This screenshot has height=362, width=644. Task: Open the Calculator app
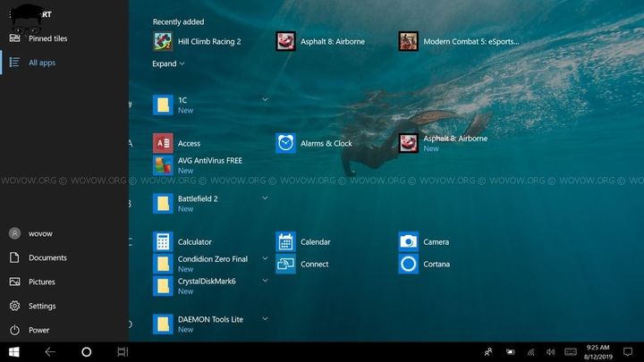pyautogui.click(x=162, y=241)
